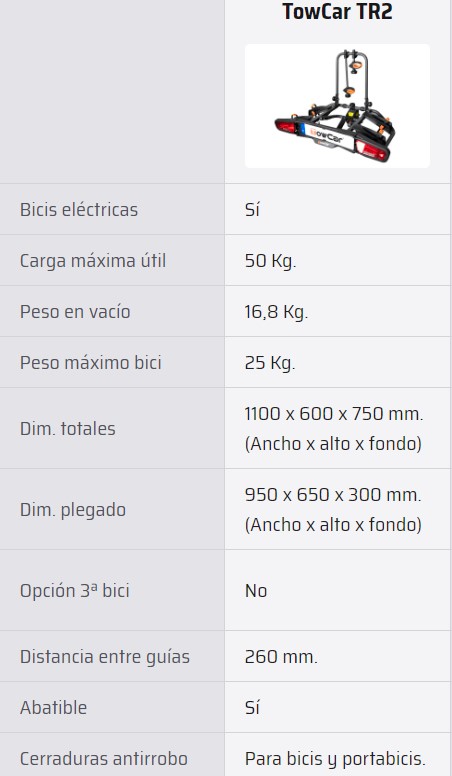Click the Distancia entre guías label
This screenshot has width=452, height=776.
(105, 657)
